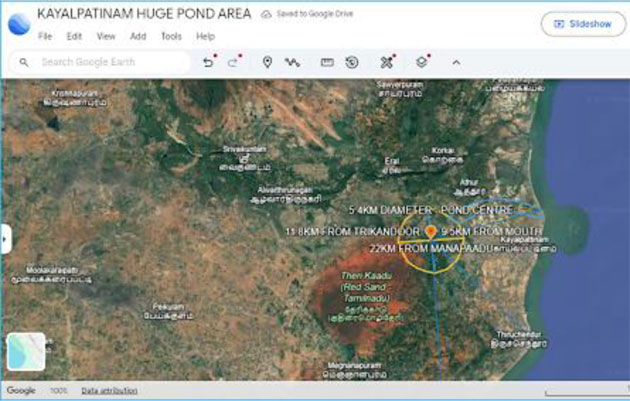Start the Slideshow
The width and height of the screenshot is (630, 401).
point(583,24)
